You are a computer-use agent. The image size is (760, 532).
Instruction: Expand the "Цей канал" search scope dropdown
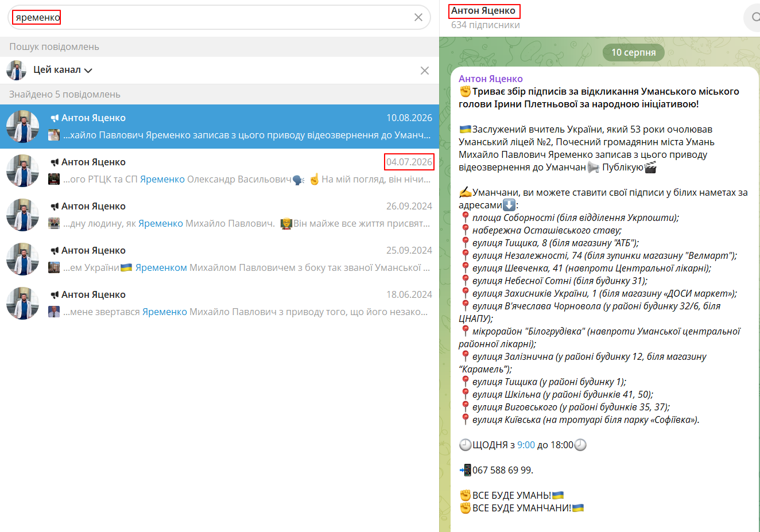(x=63, y=70)
